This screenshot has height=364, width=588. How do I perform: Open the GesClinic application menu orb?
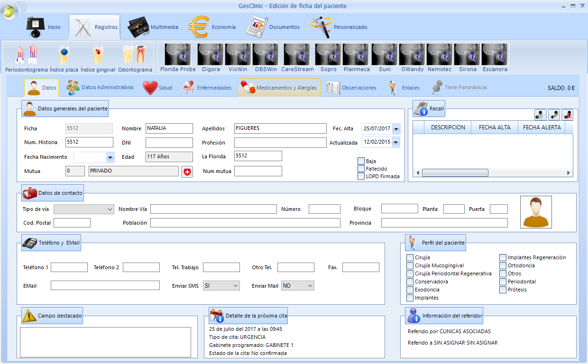pos(9,9)
